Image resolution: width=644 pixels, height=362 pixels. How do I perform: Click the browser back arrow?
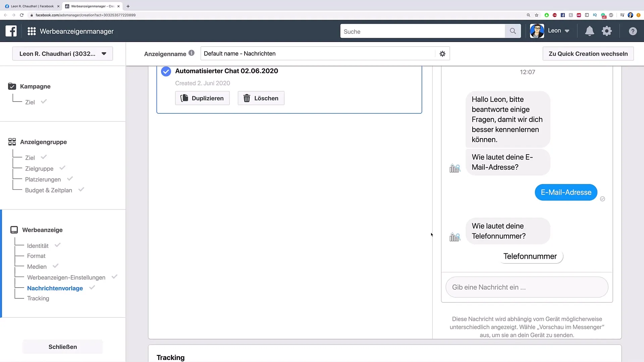coord(6,15)
